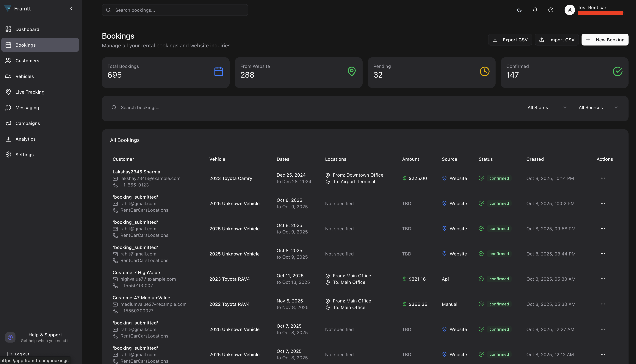Open Settings with the gear icon

[8, 155]
